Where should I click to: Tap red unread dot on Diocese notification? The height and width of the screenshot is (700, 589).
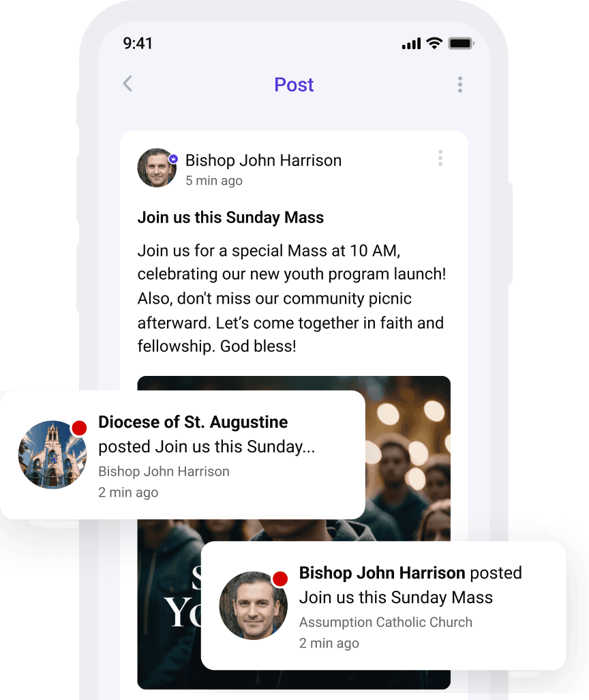(80, 428)
